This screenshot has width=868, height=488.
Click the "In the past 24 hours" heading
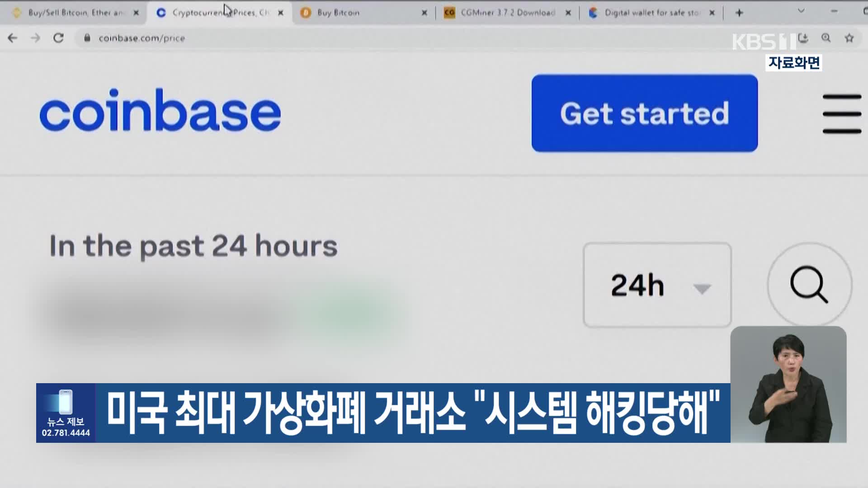click(x=193, y=246)
